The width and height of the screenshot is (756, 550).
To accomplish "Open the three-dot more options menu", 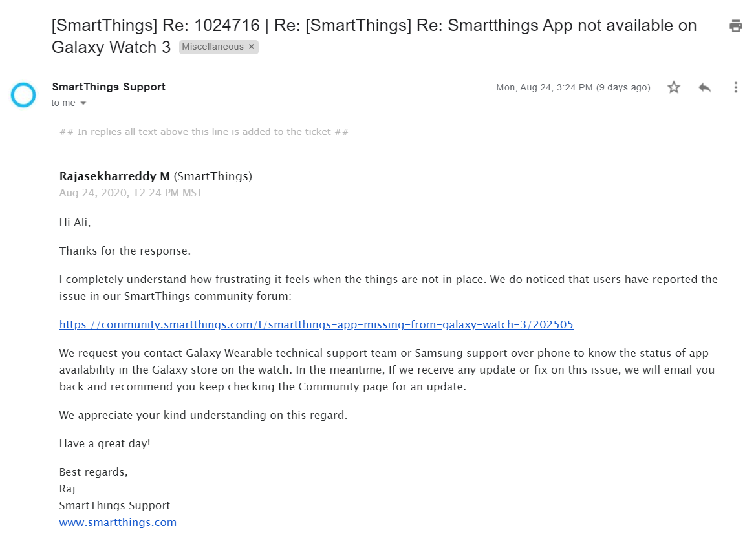I will click(736, 87).
